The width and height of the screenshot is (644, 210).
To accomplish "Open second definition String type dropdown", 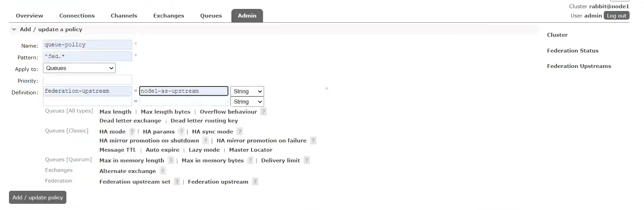I will click(x=247, y=102).
